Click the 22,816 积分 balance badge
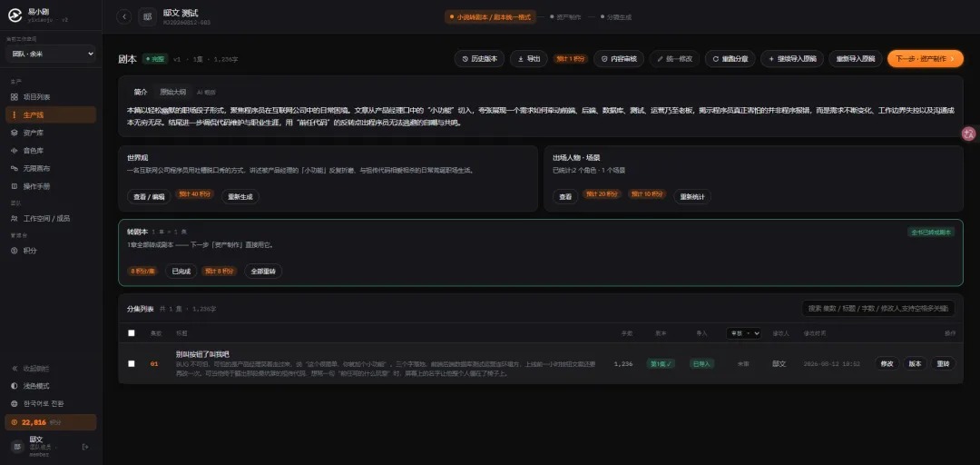Viewport: 980px width, 465px height. (x=51, y=422)
